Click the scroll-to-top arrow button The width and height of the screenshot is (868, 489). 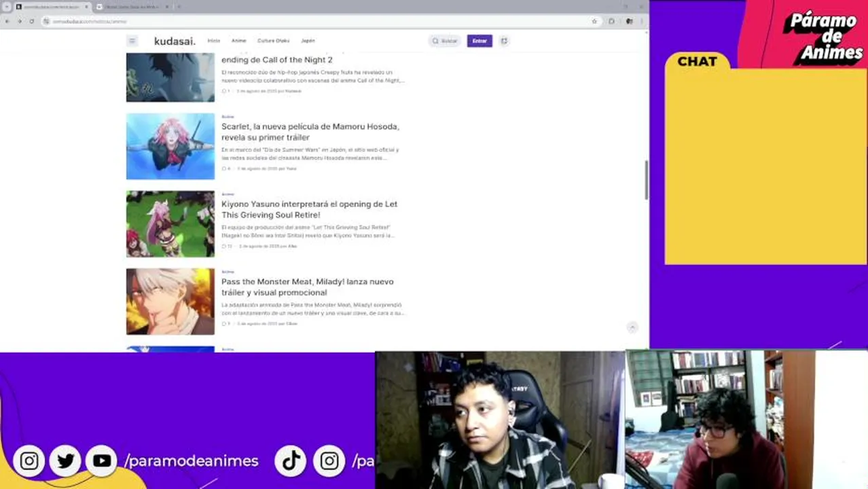pos(632,327)
